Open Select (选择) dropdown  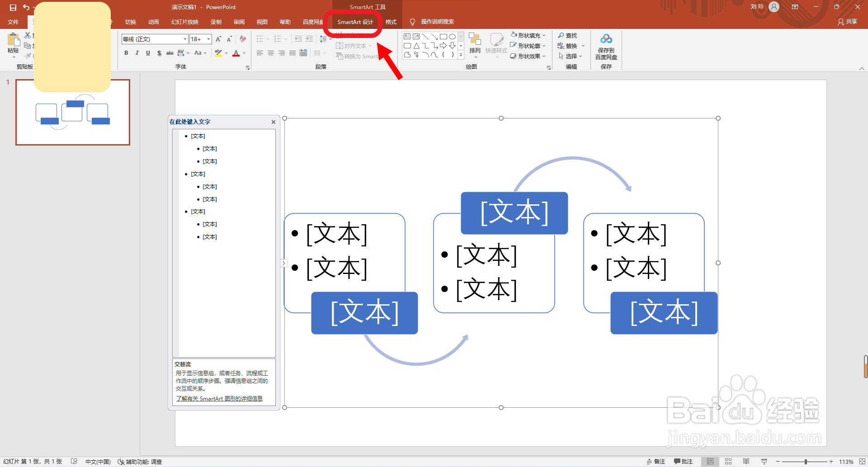570,56
